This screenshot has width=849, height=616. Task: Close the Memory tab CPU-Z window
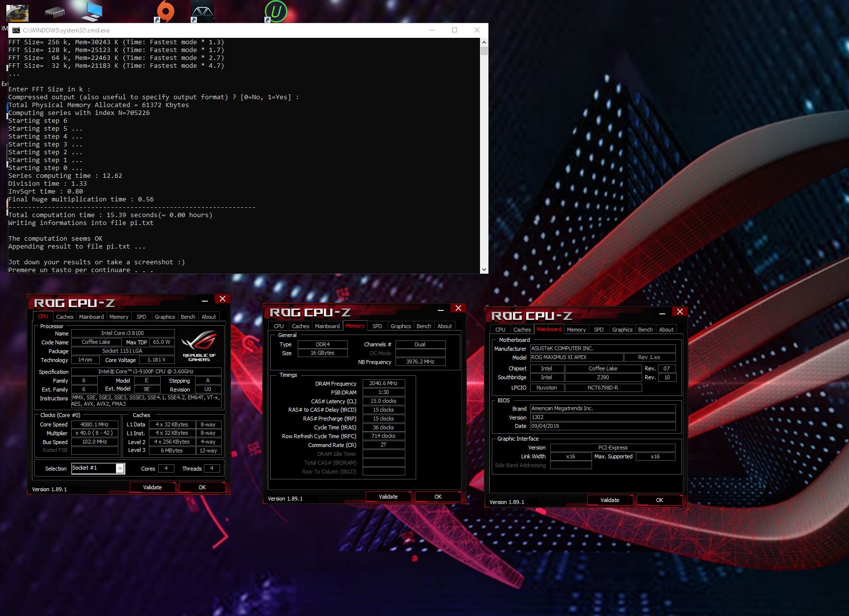pos(458,308)
